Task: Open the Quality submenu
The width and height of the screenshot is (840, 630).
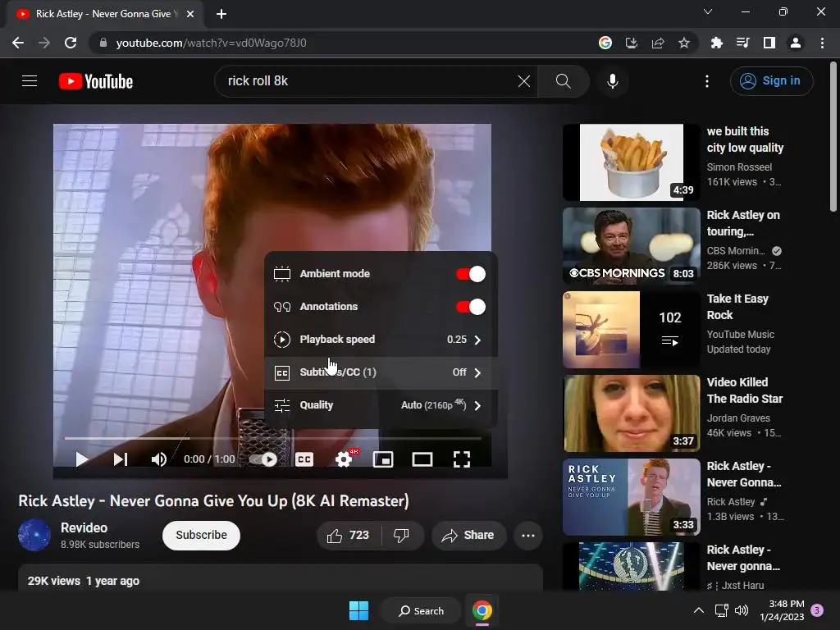Action: click(381, 405)
